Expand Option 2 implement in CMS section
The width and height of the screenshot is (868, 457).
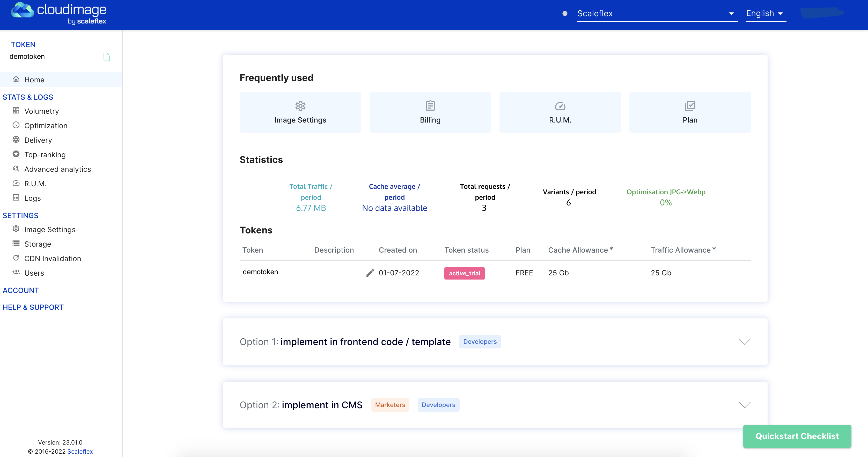(x=744, y=405)
